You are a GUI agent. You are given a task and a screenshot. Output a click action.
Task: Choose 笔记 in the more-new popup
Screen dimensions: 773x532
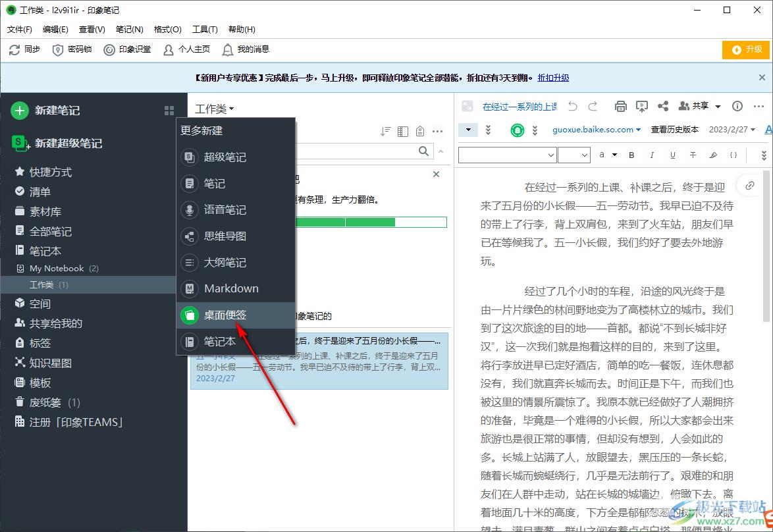[236, 184]
